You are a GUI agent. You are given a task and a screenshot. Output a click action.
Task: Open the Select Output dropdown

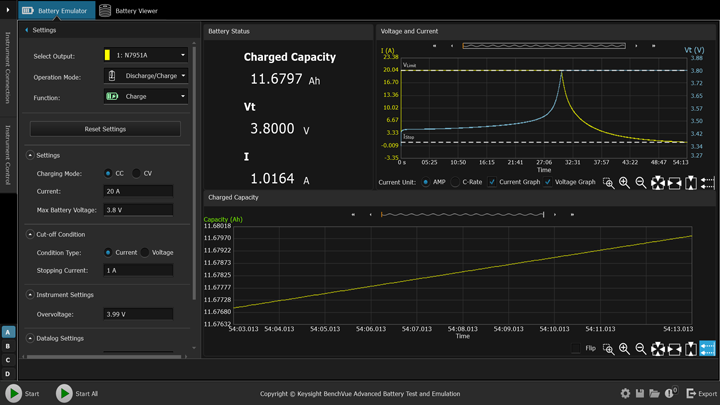tap(146, 55)
